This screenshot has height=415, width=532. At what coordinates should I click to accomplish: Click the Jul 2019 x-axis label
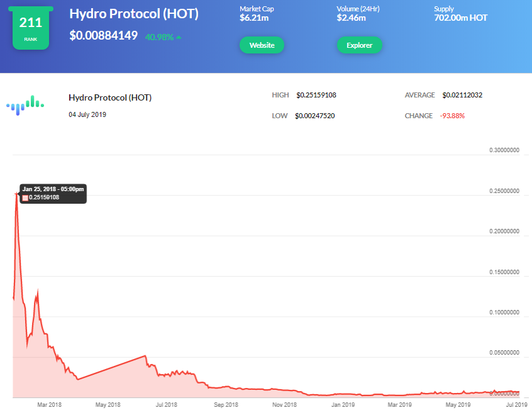[517, 405]
